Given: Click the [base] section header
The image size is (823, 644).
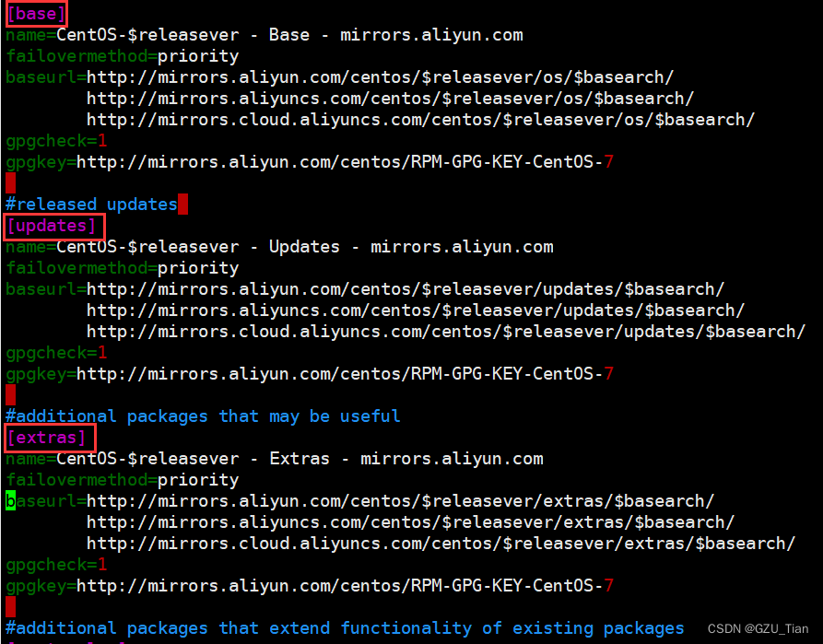Looking at the screenshot, I should (x=36, y=14).
